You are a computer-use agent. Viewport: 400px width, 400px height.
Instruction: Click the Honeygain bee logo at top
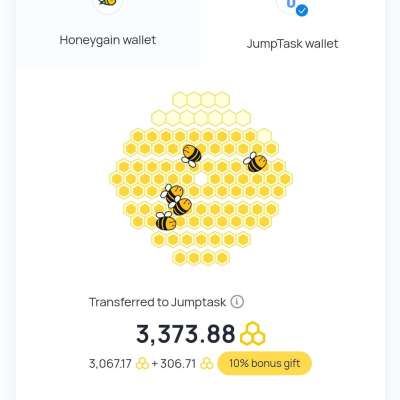(x=108, y=2)
